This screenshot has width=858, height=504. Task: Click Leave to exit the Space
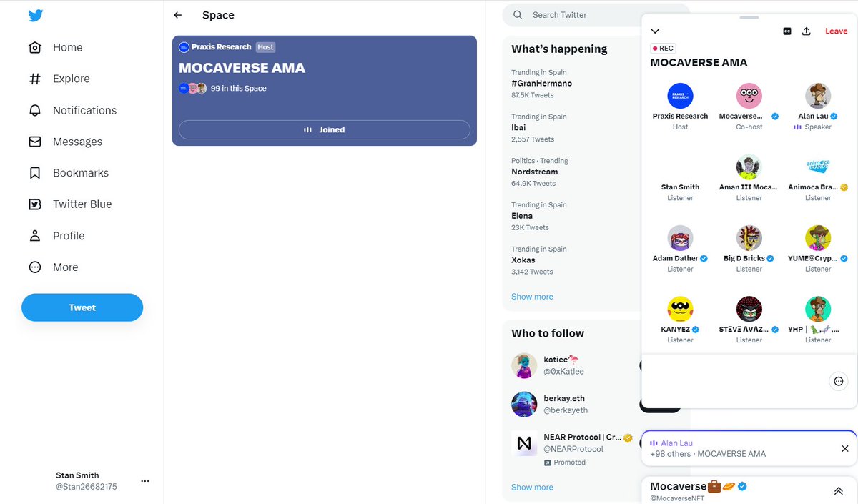pyautogui.click(x=836, y=31)
